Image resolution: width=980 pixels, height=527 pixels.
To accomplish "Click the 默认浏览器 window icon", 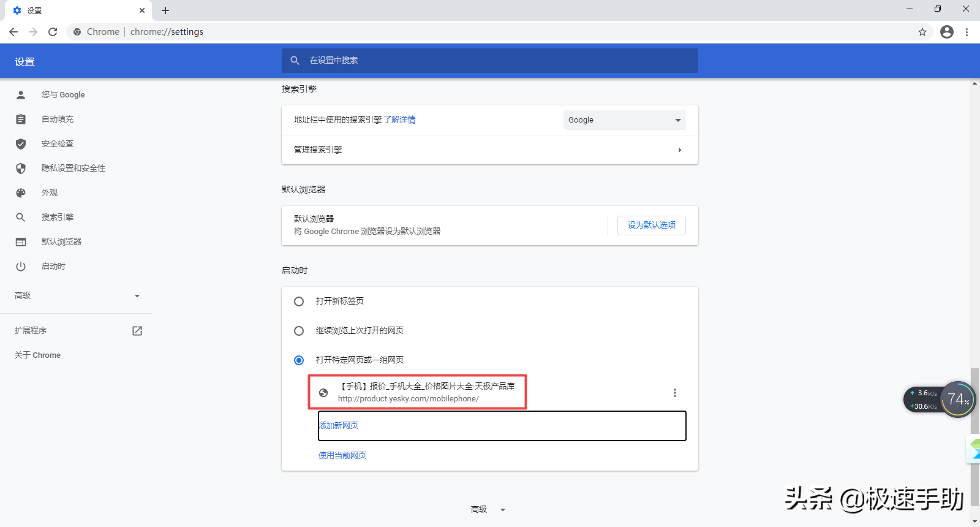I will point(21,241).
